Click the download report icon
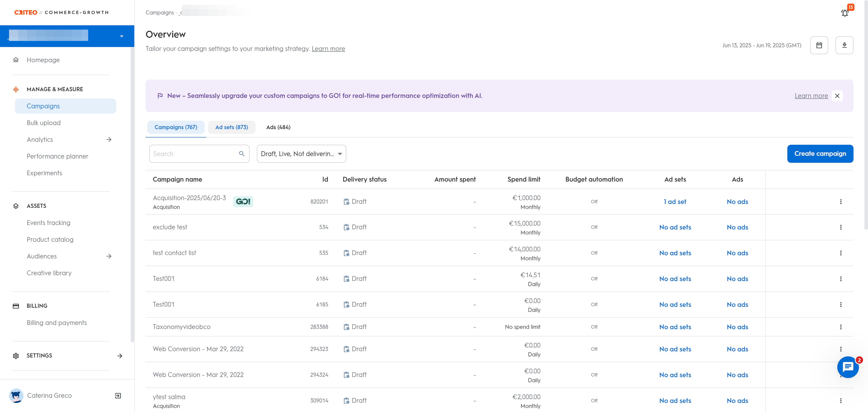 pyautogui.click(x=844, y=45)
